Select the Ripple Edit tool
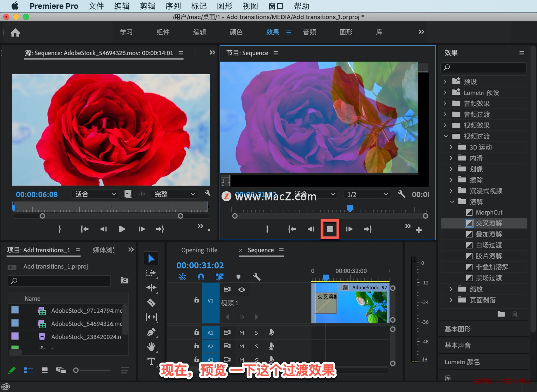 point(151,288)
